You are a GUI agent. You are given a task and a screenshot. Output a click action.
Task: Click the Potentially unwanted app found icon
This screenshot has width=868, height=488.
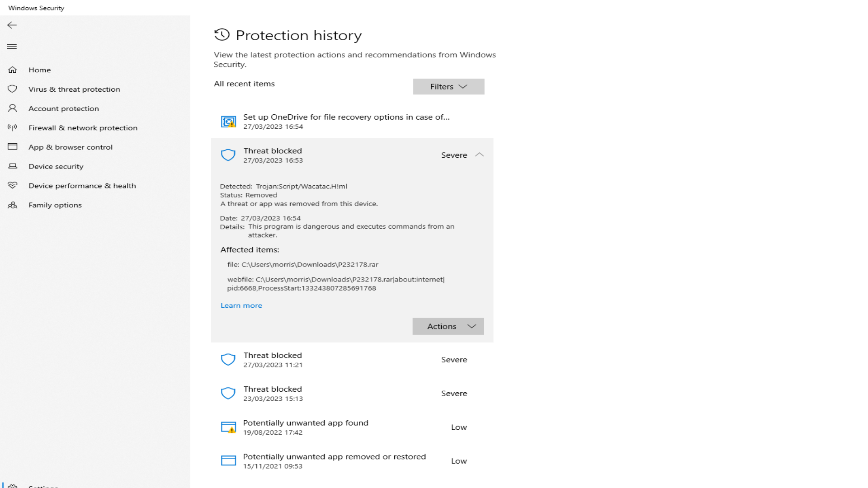pyautogui.click(x=228, y=427)
